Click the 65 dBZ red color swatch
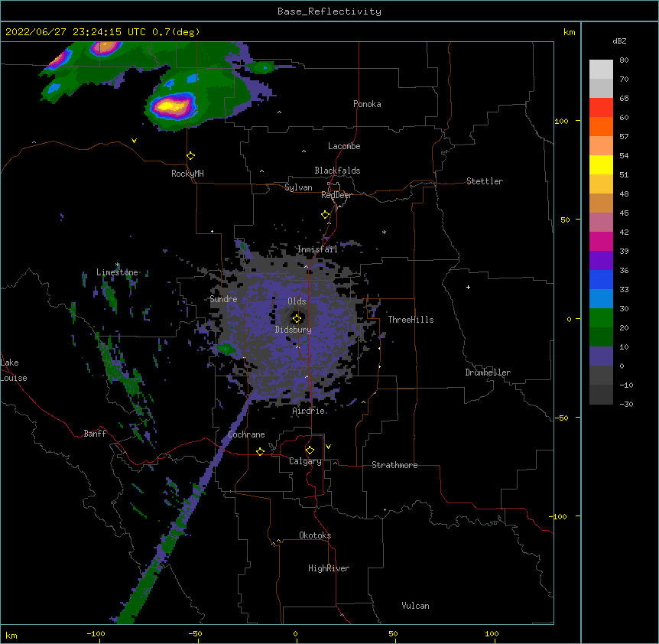 [601, 107]
